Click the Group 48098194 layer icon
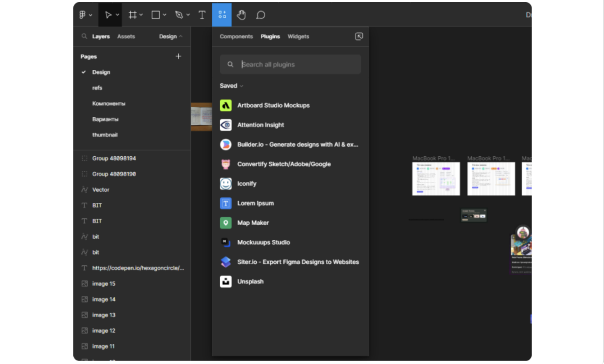The height and width of the screenshot is (364, 604). 84,158
